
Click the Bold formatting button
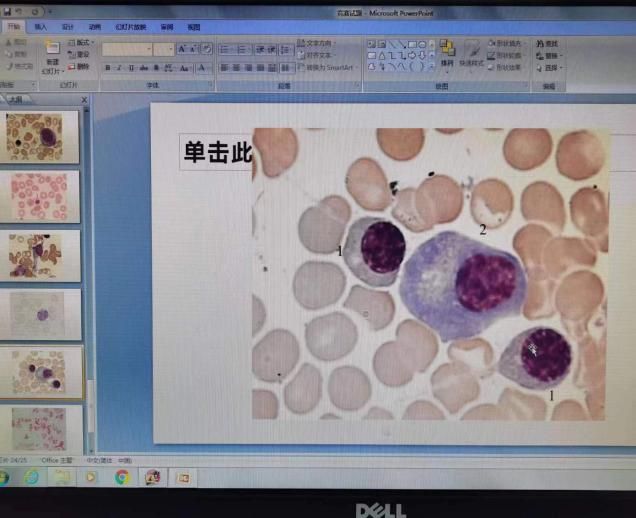pyautogui.click(x=107, y=68)
